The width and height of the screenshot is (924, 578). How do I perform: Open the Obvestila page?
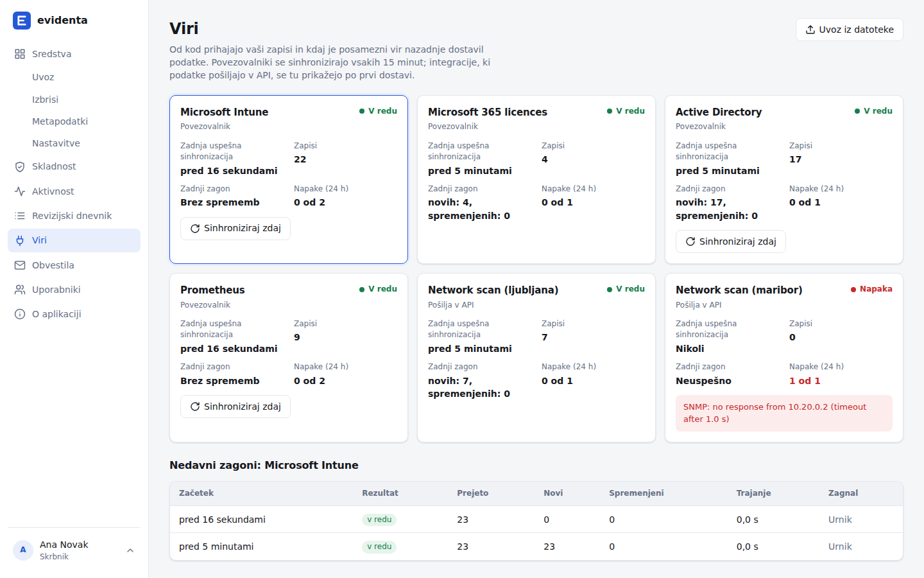point(74,265)
